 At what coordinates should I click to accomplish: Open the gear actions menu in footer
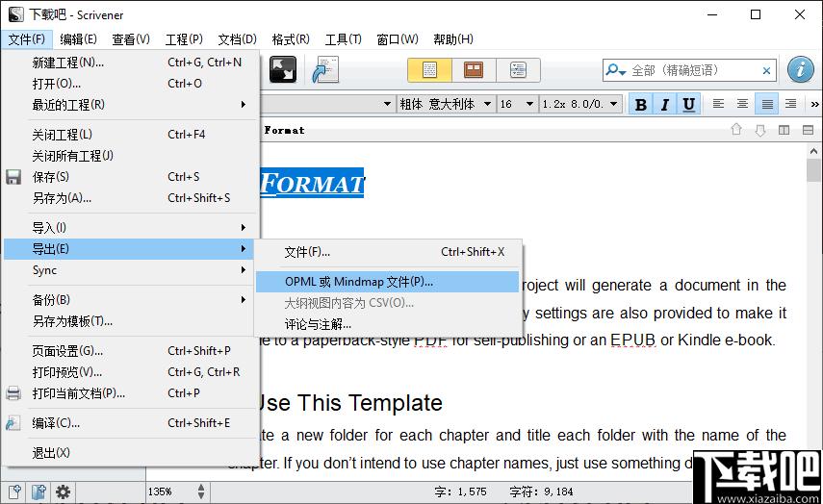63,491
